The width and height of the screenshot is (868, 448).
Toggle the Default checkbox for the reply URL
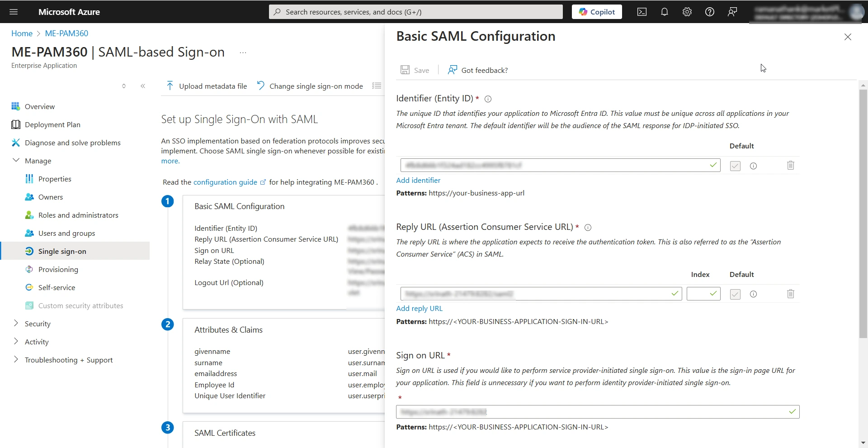tap(735, 294)
